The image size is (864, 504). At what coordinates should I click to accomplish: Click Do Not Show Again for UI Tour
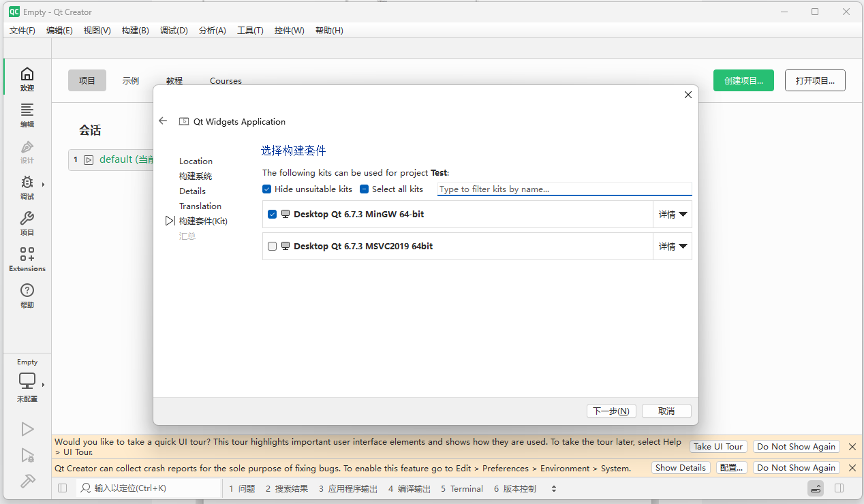pyautogui.click(x=796, y=447)
